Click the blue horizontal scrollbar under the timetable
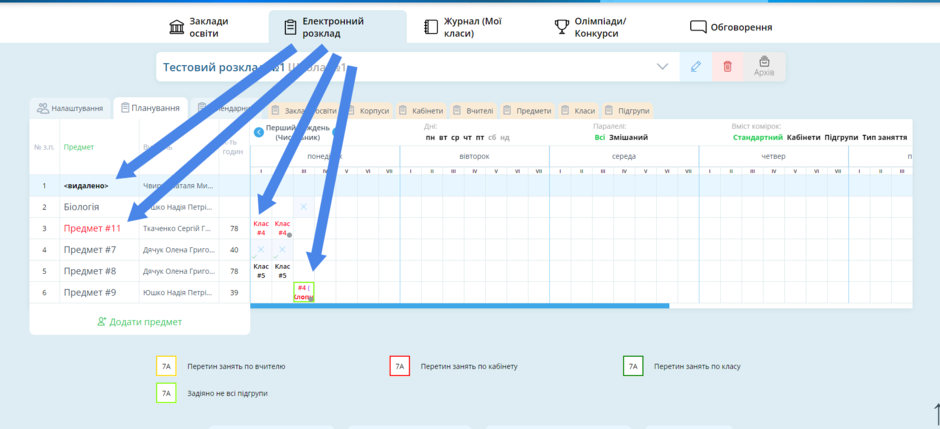940x429 pixels. (459, 306)
